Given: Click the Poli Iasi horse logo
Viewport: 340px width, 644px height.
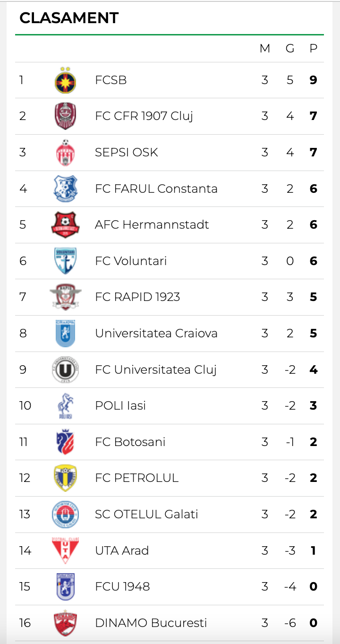Looking at the screenshot, I should (x=65, y=405).
